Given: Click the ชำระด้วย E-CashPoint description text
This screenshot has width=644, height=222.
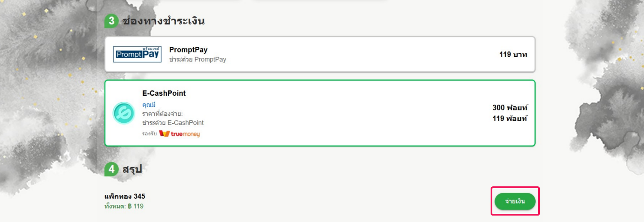Looking at the screenshot, I should [x=173, y=123].
